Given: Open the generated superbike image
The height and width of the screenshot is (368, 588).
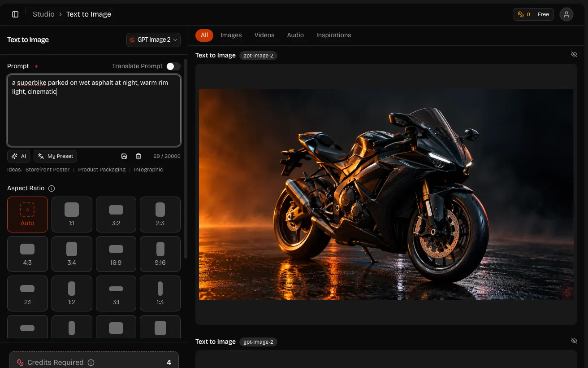Looking at the screenshot, I should point(386,194).
